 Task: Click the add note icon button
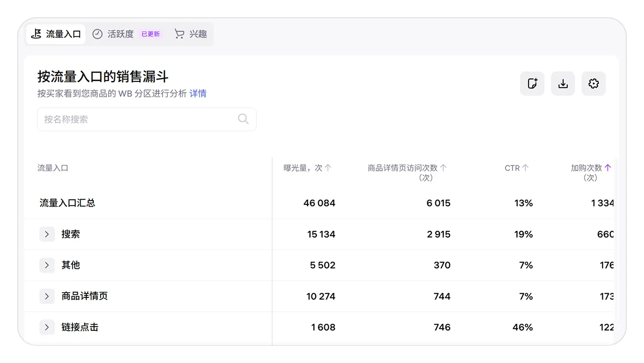(x=532, y=84)
